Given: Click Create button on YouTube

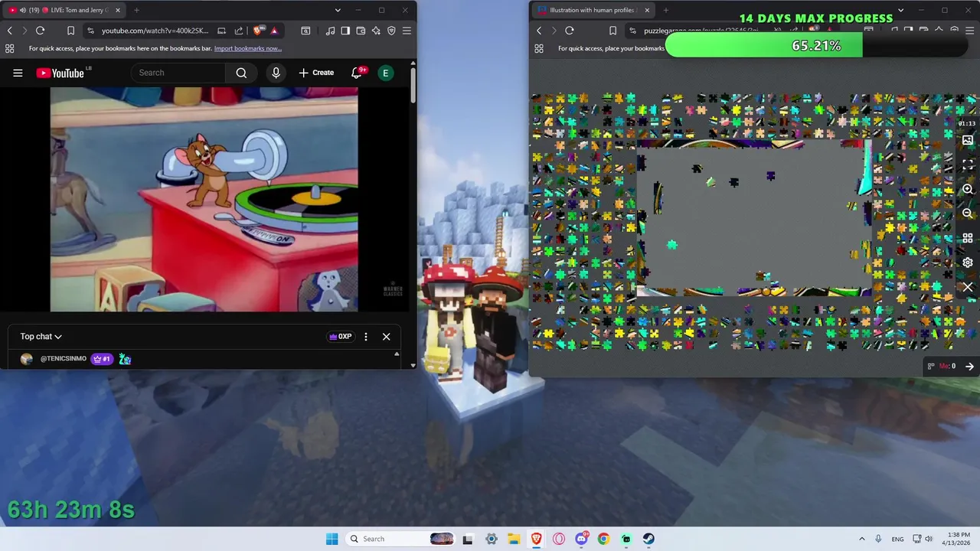Looking at the screenshot, I should [316, 73].
